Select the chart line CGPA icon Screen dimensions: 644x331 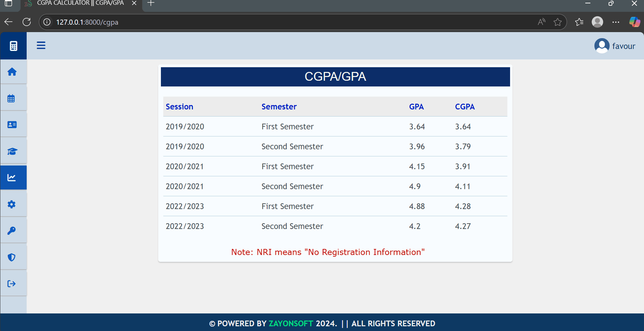point(12,177)
